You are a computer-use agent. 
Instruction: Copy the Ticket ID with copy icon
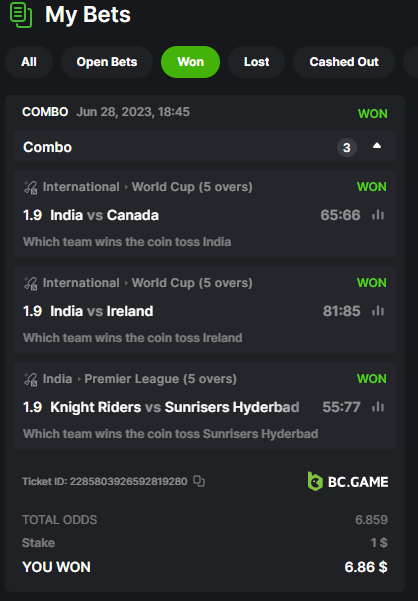pyautogui.click(x=199, y=481)
